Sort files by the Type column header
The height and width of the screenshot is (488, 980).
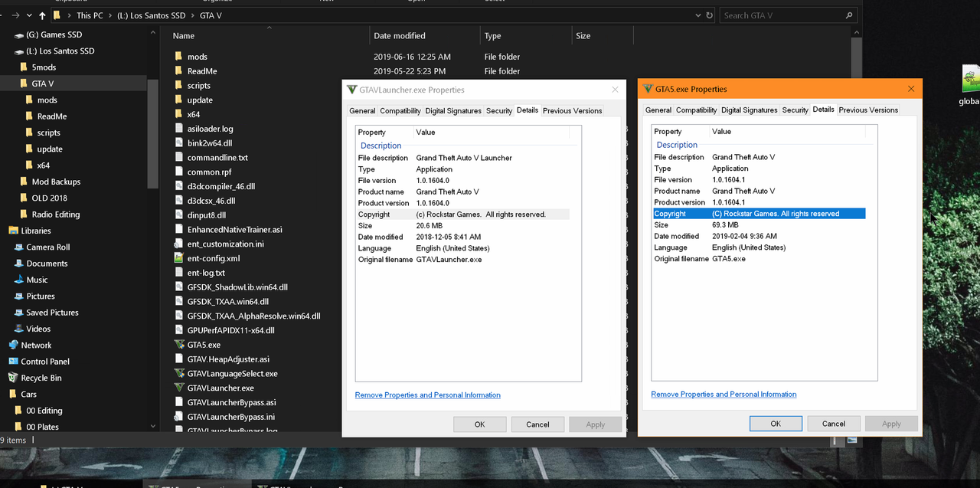click(x=492, y=36)
